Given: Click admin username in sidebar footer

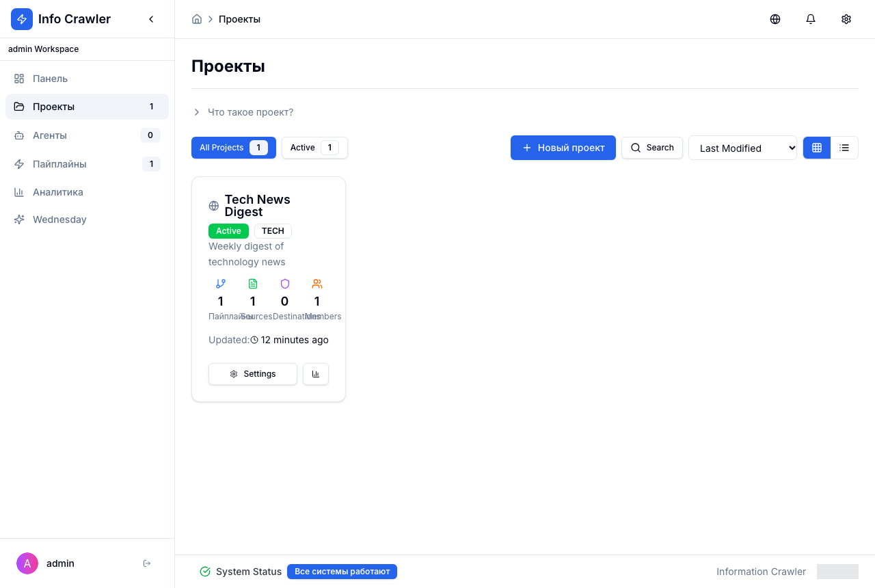Looking at the screenshot, I should [x=60, y=563].
